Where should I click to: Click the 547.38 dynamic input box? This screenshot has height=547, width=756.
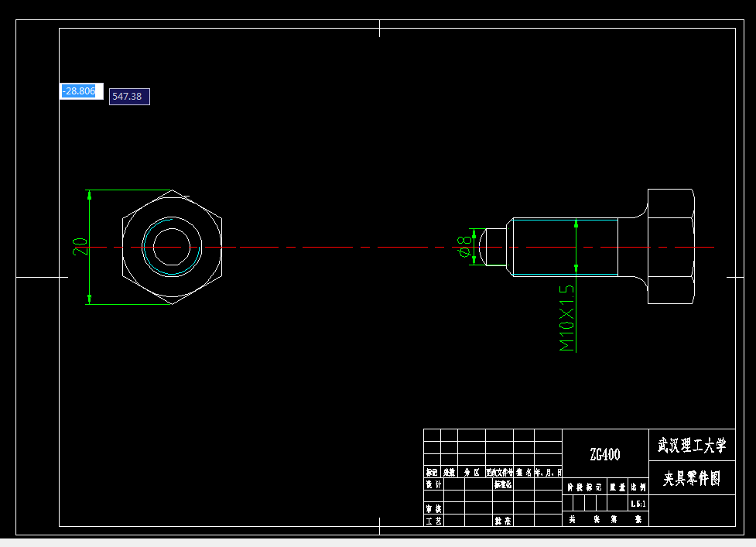pyautogui.click(x=129, y=97)
